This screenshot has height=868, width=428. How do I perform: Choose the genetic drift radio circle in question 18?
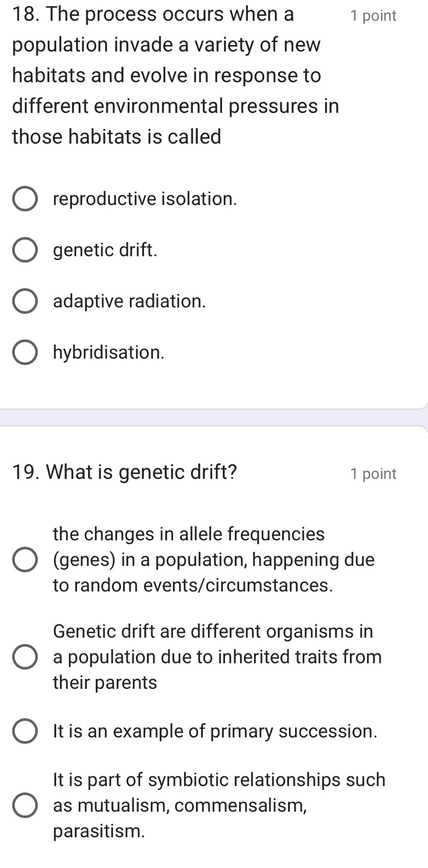(25, 250)
